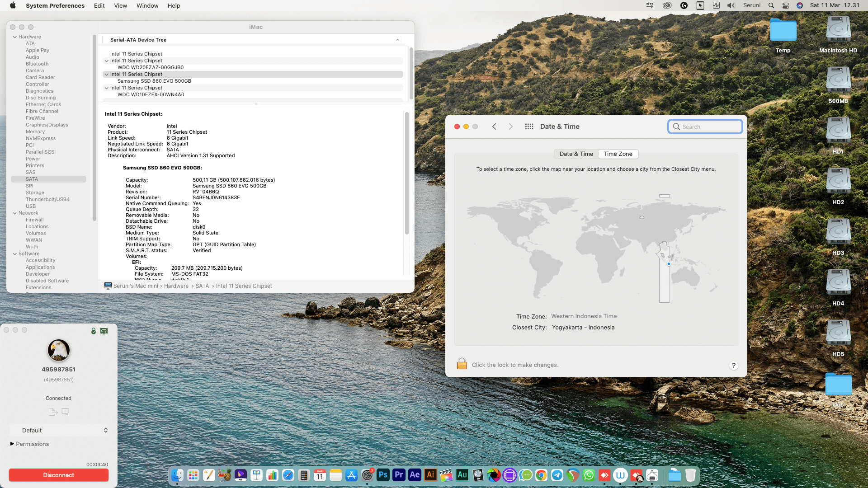Show all preferences grid icon

tap(529, 127)
